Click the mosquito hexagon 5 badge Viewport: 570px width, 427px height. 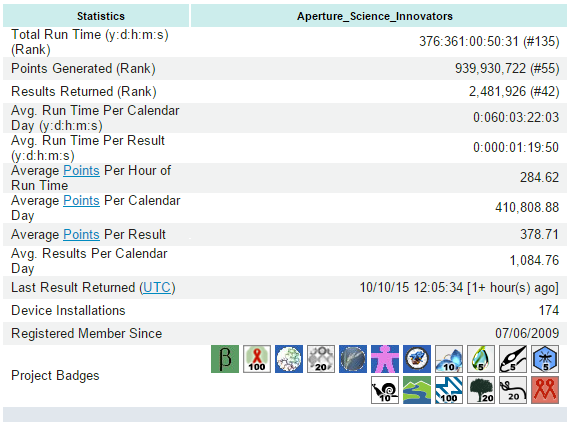point(545,359)
